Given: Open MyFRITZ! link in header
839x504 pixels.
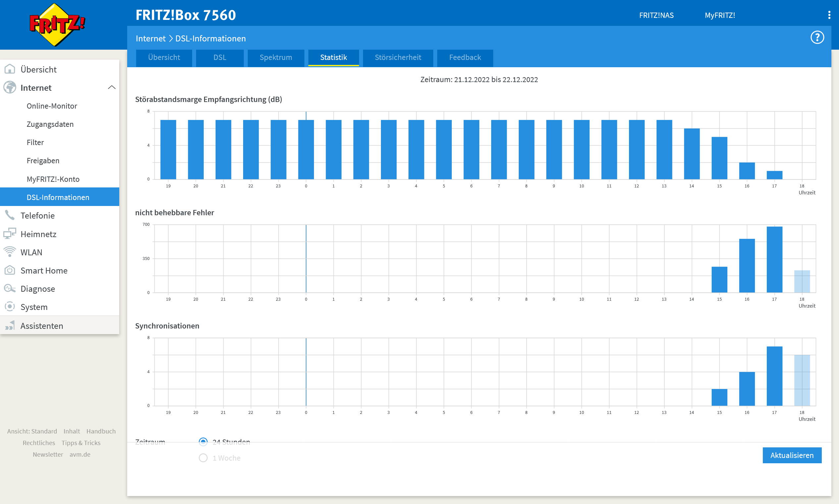Looking at the screenshot, I should coord(719,15).
